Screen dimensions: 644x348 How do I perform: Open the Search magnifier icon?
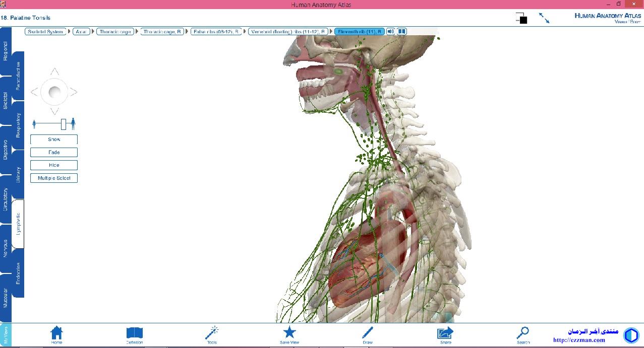[x=523, y=333]
